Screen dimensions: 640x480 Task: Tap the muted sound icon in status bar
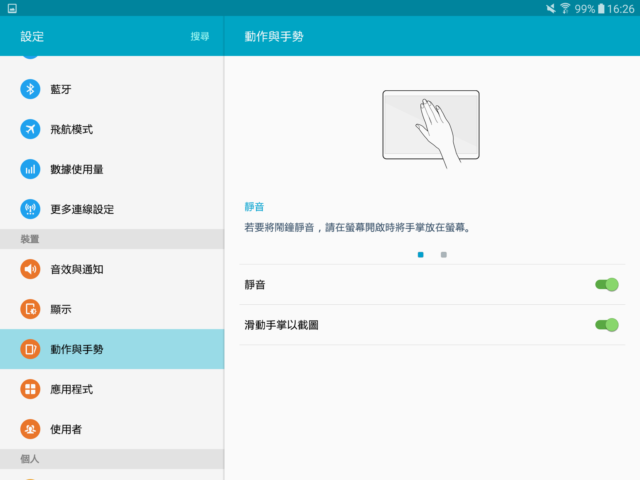coord(551,8)
